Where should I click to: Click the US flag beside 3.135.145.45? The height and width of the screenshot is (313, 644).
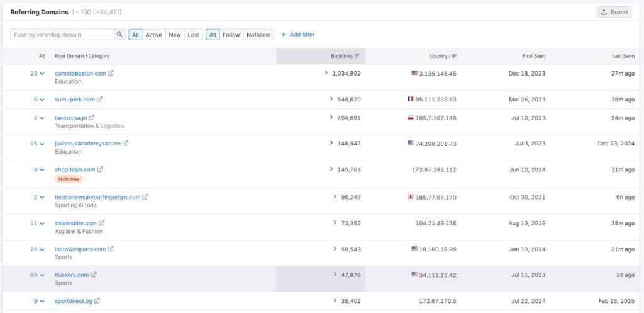(414, 73)
